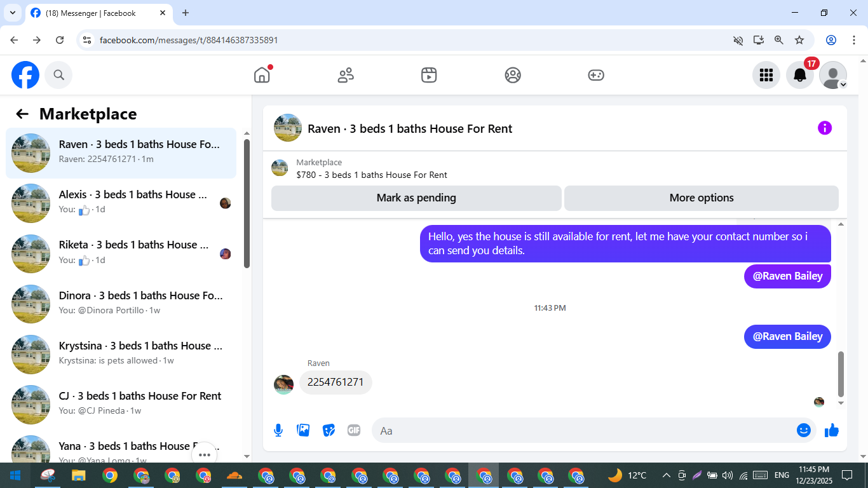Viewport: 868px width, 488px height.
Task: Open Reels video icon
Action: coord(429,75)
